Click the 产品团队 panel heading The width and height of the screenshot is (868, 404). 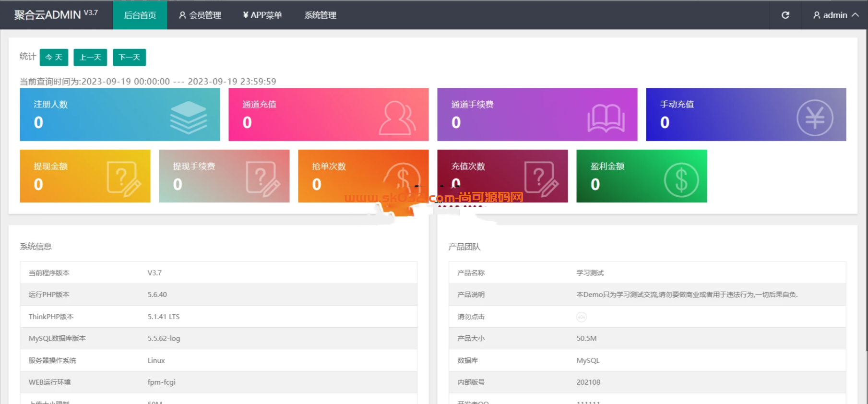[464, 247]
